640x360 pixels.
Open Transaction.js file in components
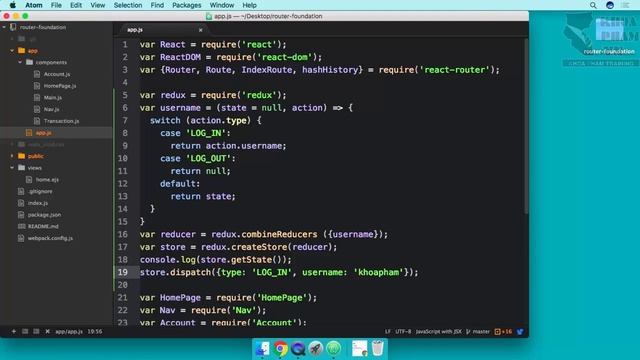click(x=61, y=121)
